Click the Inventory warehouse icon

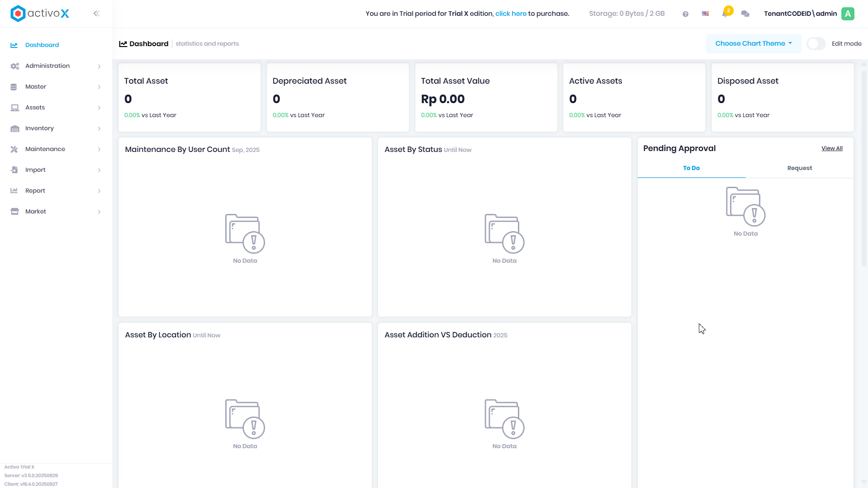click(14, 128)
